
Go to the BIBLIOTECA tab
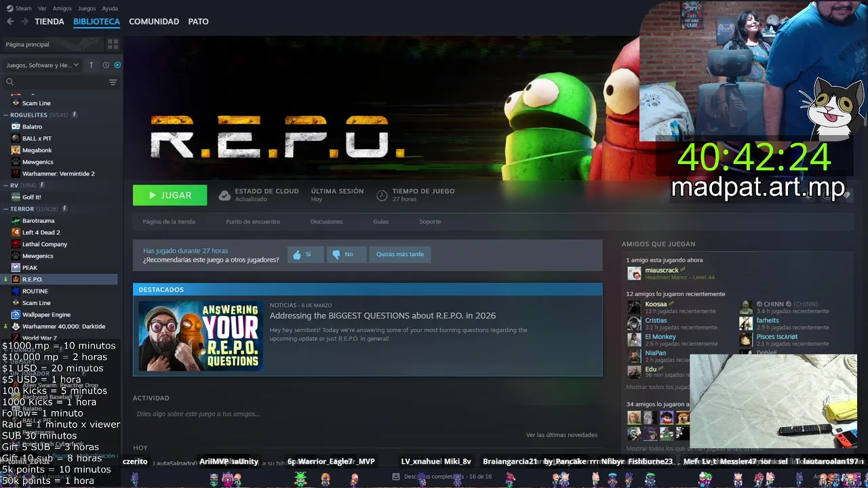pos(96,22)
